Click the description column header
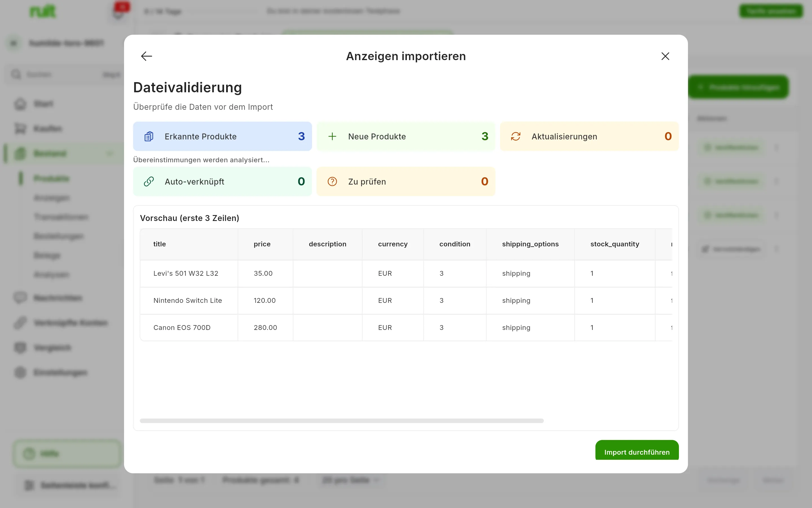 (x=328, y=244)
